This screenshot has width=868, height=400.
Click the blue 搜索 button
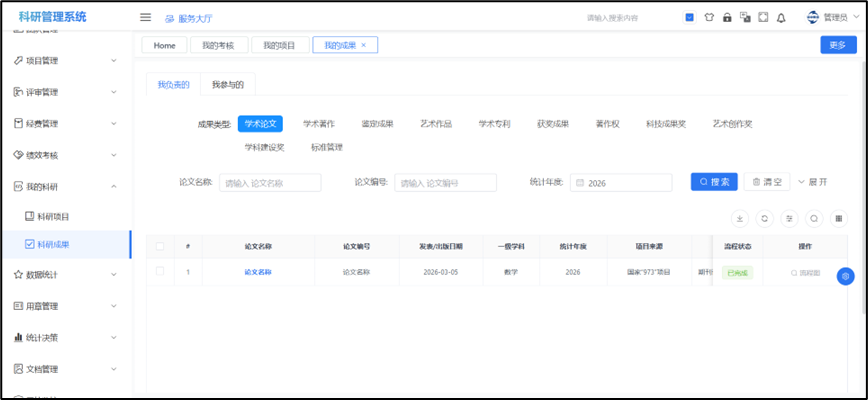(714, 182)
